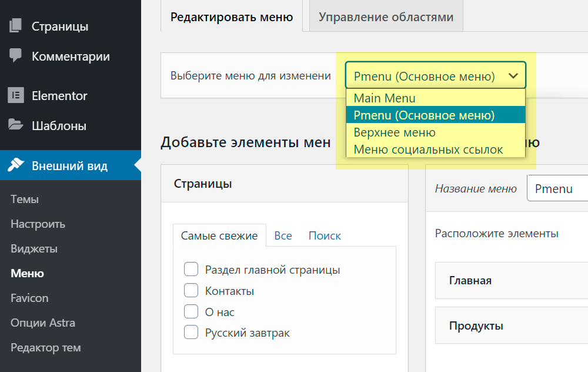Check the 'Контакты' page checkbox
The image size is (588, 372).
click(x=191, y=291)
